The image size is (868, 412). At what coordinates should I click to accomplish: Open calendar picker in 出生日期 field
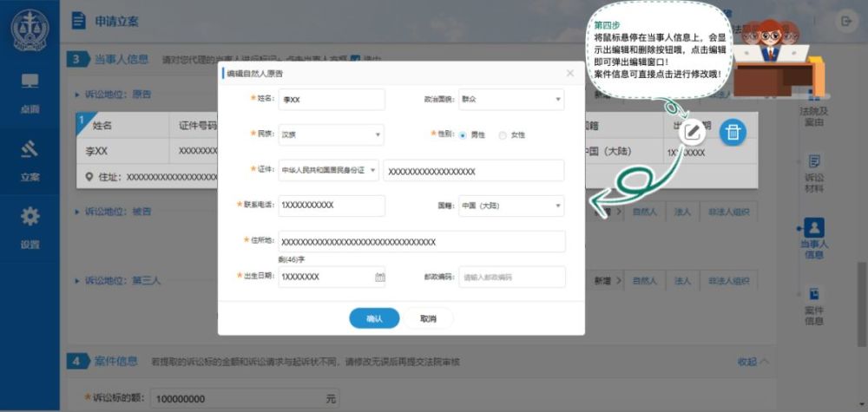[x=380, y=277]
